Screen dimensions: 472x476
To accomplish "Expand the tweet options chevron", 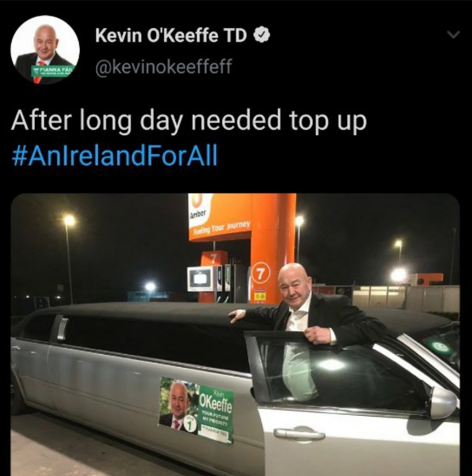I will point(454,34).
